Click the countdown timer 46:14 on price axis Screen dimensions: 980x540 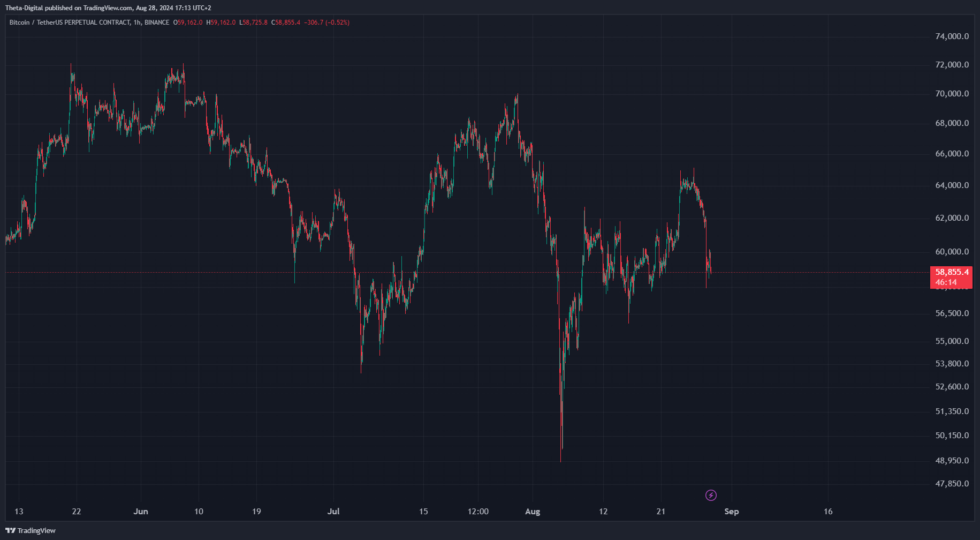946,282
